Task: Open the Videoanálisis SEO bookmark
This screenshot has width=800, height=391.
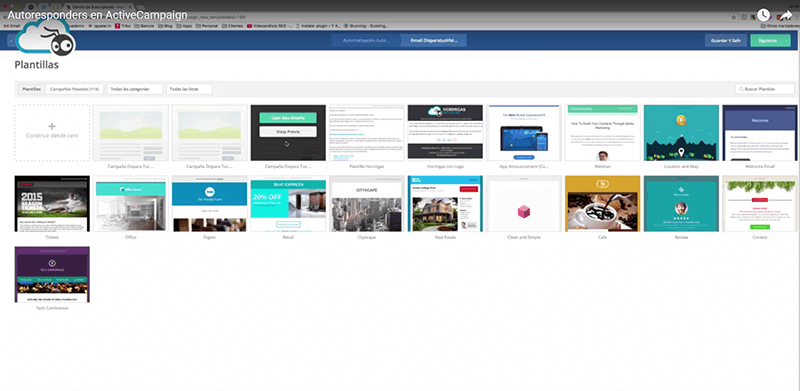Action: point(268,25)
